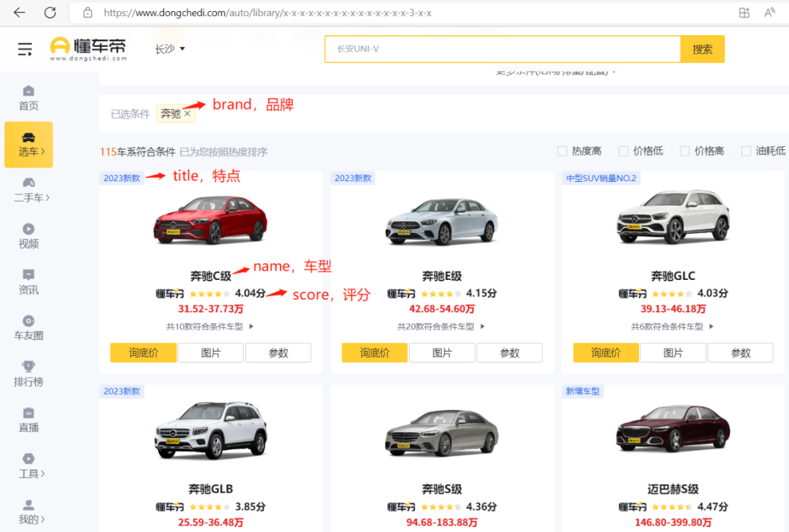Open 车友圈 community section
Screen dimensions: 789x532
coord(28,328)
